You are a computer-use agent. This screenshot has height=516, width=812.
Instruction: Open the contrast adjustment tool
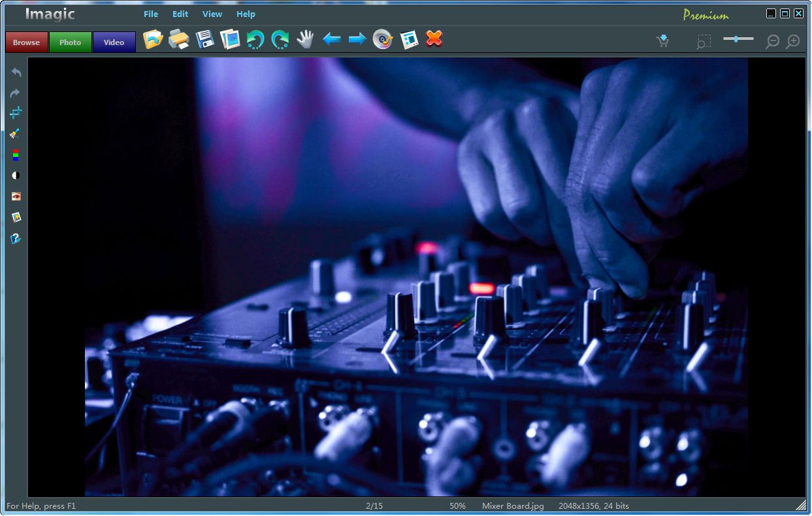16,176
